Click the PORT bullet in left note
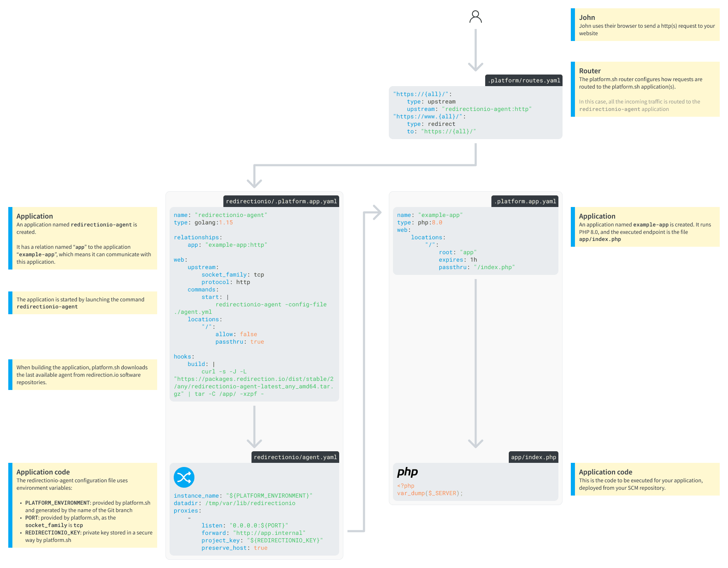 70,521
